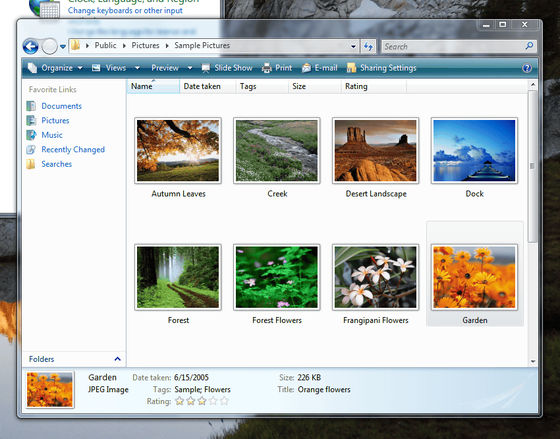The height and width of the screenshot is (439, 560).
Task: Click the Recently Changed sidebar icon
Action: pos(31,149)
